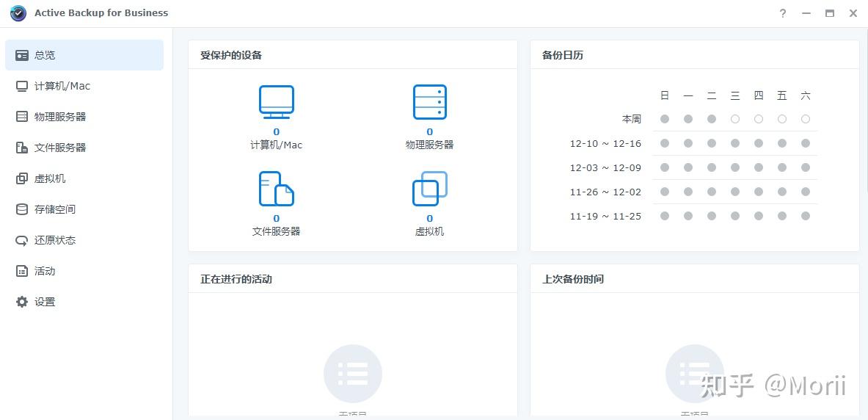Click the 受保护的设备 panel title
This screenshot has height=420, width=868.
pyautogui.click(x=231, y=55)
